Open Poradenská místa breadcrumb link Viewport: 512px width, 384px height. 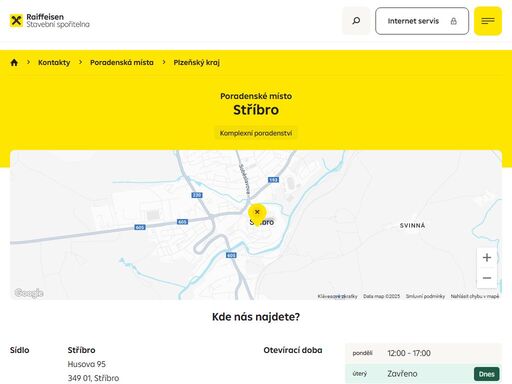pos(122,62)
